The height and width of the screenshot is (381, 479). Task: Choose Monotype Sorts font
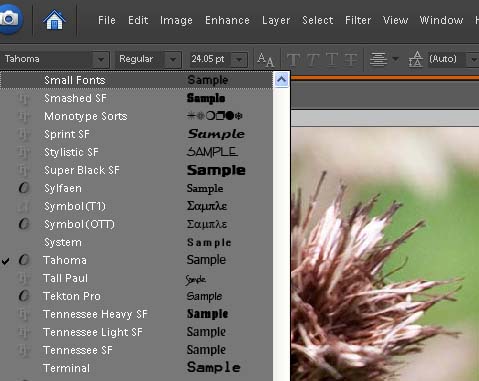[x=136, y=116]
